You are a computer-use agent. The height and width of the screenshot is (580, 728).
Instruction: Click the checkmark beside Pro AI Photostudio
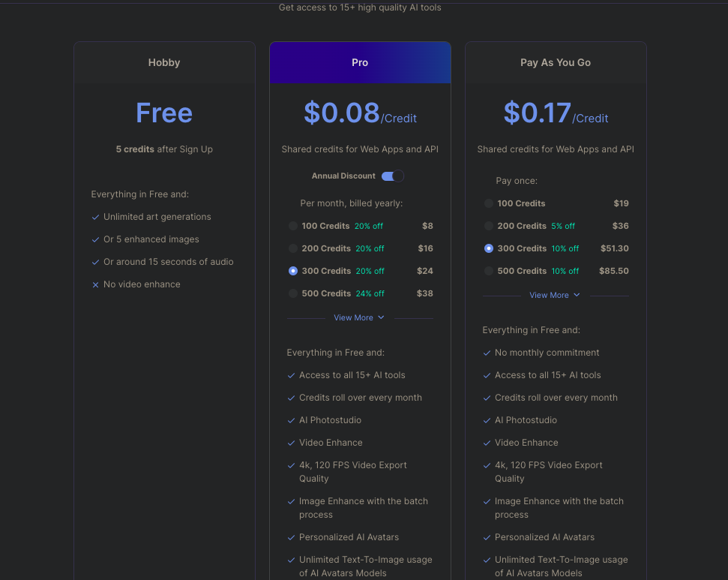tap(291, 421)
